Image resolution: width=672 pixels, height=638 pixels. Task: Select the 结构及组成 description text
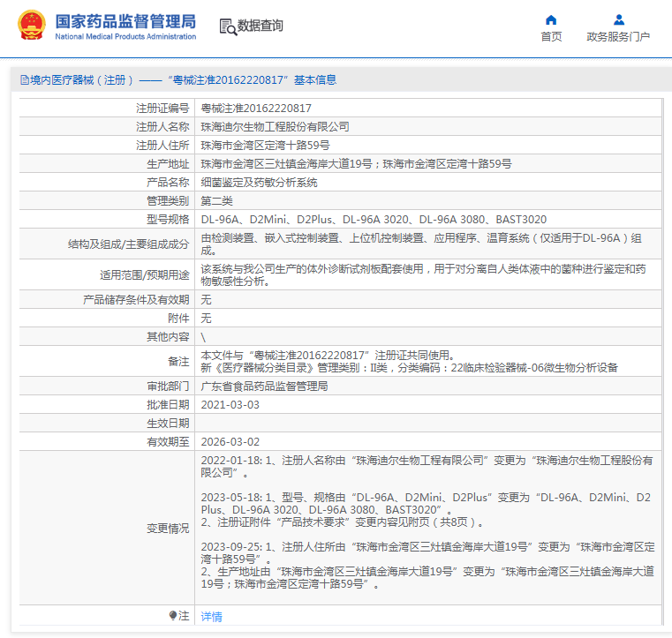click(421, 244)
